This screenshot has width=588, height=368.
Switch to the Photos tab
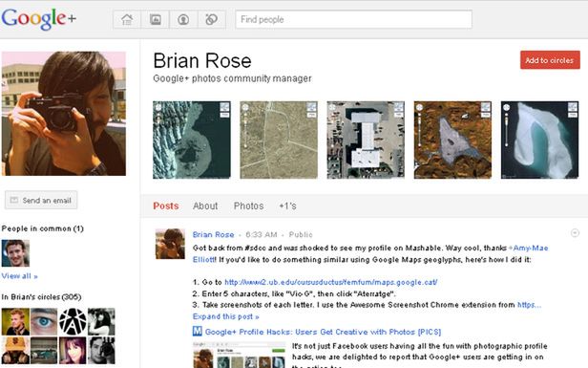[x=248, y=206]
